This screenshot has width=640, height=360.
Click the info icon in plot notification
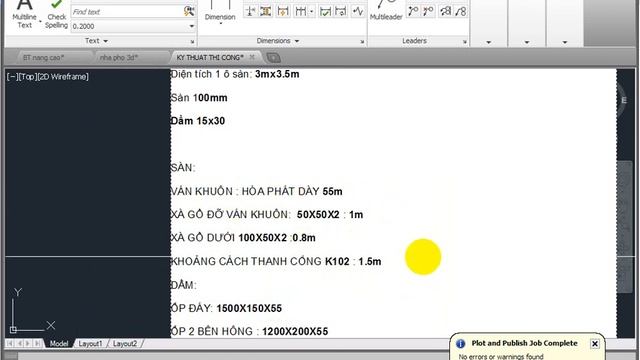460,344
